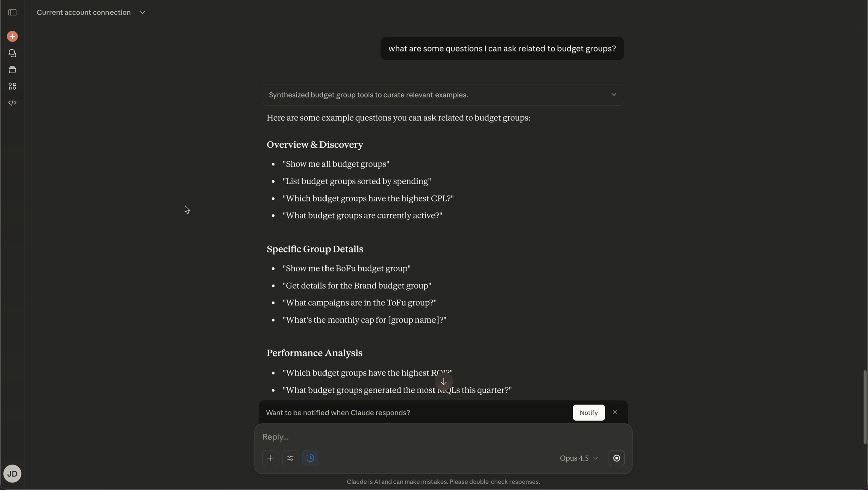The image size is (868, 490).
Task: Open the search and tools settings icon
Action: [290, 458]
